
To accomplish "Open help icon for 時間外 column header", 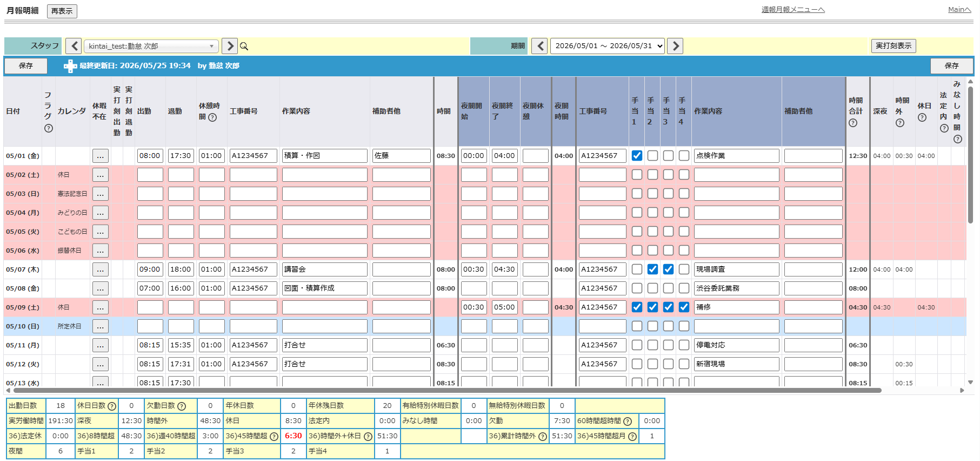I will [x=900, y=123].
